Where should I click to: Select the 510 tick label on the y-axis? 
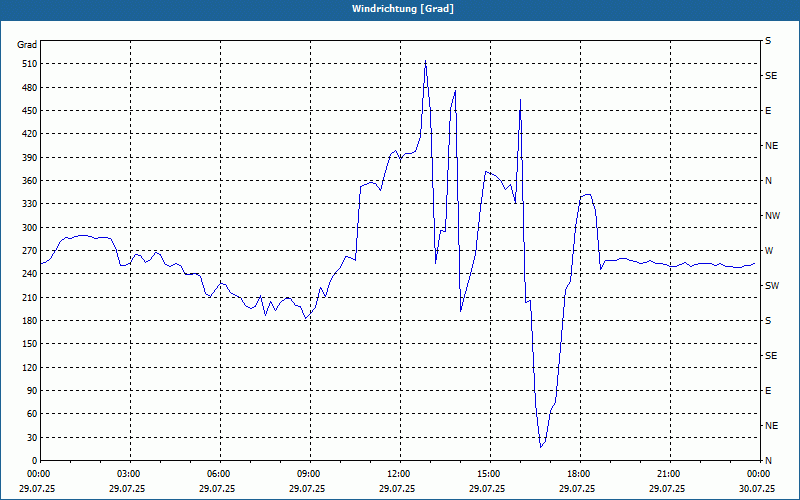(x=30, y=64)
